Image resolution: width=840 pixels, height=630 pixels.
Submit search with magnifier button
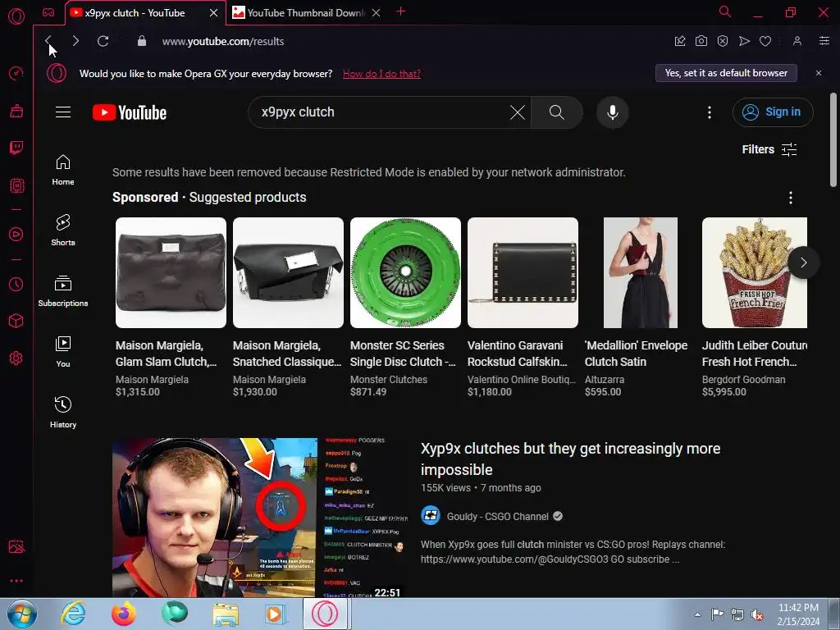(557, 112)
